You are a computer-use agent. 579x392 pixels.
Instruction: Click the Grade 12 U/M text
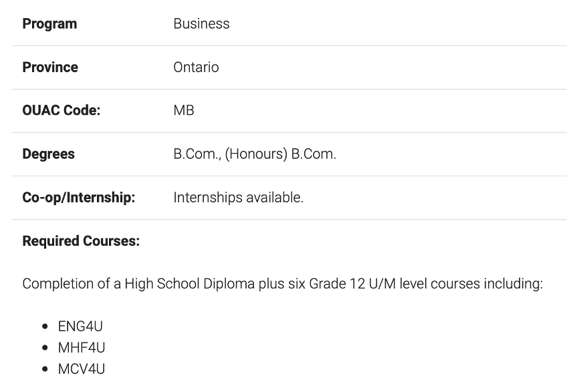coord(352,284)
